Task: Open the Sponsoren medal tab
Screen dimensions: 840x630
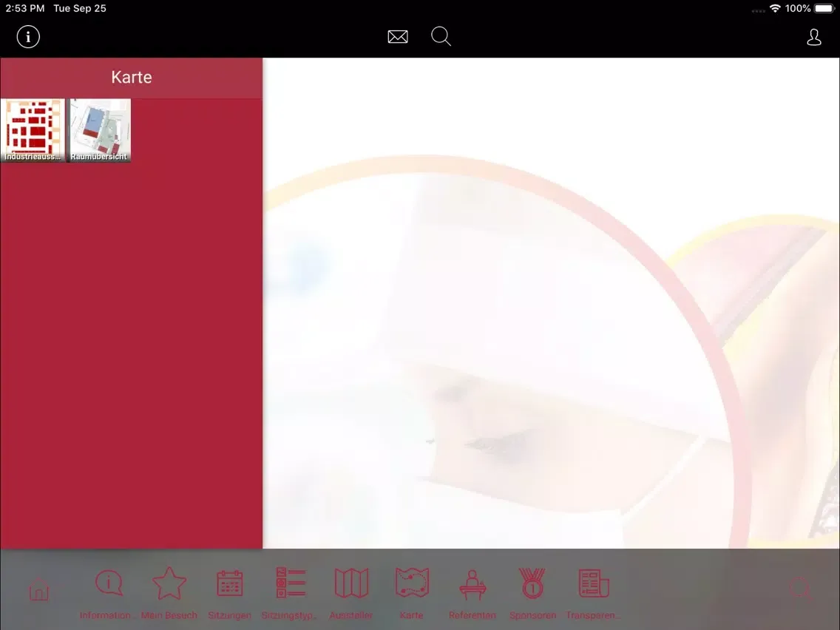Action: [x=532, y=594]
